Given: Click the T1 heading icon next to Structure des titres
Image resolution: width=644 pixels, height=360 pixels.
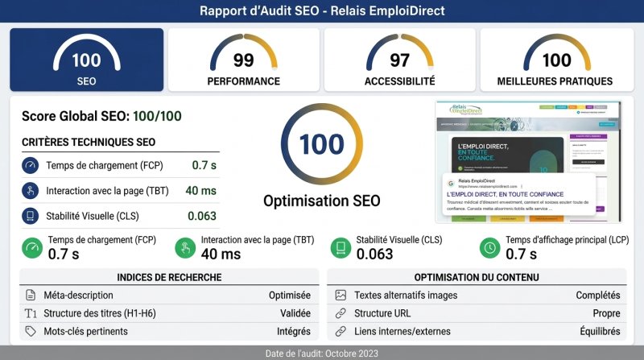Looking at the screenshot, I should click(31, 313).
